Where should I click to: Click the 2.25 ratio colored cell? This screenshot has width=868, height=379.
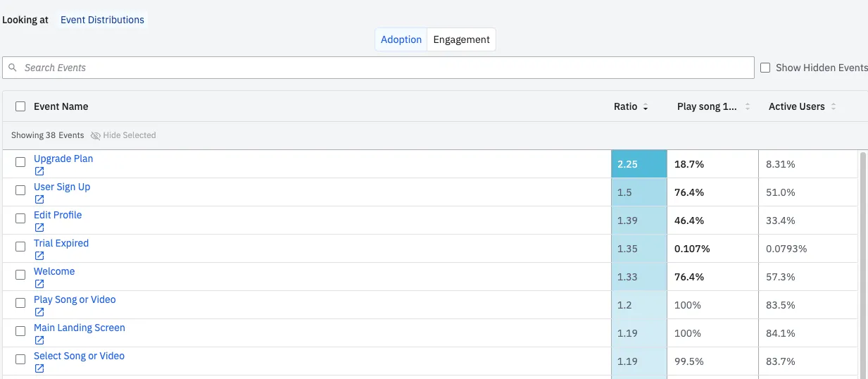click(639, 164)
